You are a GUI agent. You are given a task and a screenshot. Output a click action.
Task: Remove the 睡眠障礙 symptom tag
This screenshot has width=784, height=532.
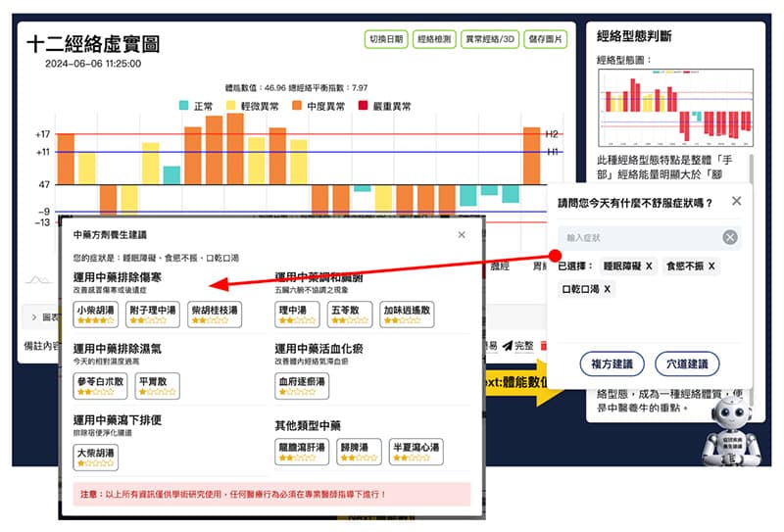(x=649, y=266)
